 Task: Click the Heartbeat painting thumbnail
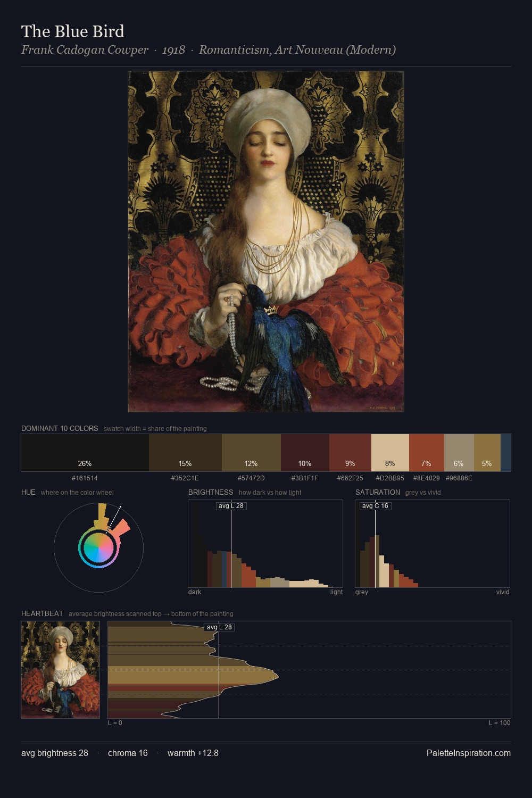click(x=61, y=670)
